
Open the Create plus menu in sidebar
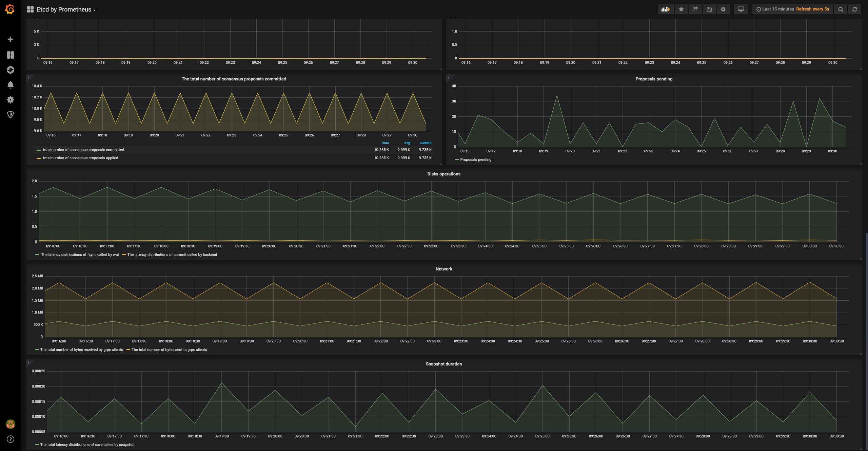coord(11,39)
